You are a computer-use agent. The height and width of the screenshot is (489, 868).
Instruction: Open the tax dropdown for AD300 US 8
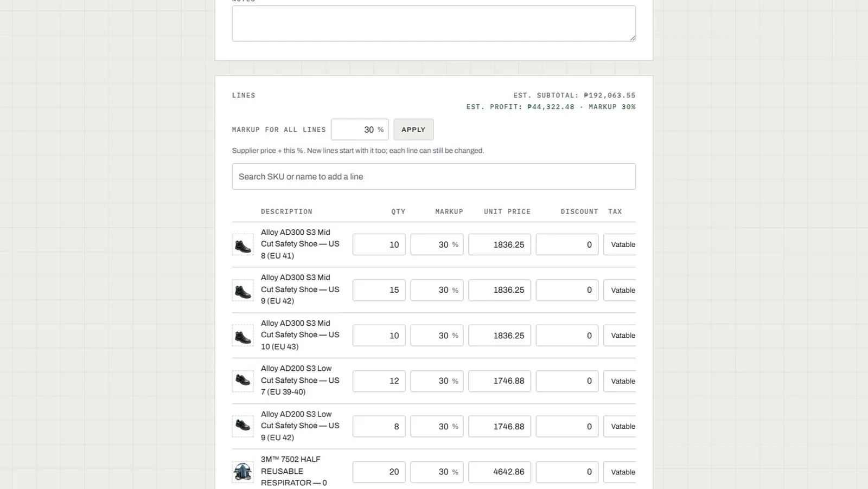pos(620,244)
